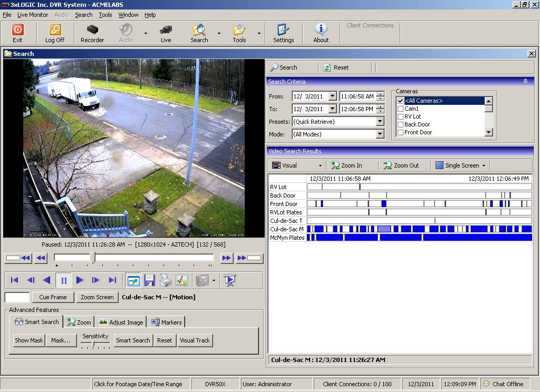
Task: Uncheck the All Cameras checkbox
Action: [401, 101]
